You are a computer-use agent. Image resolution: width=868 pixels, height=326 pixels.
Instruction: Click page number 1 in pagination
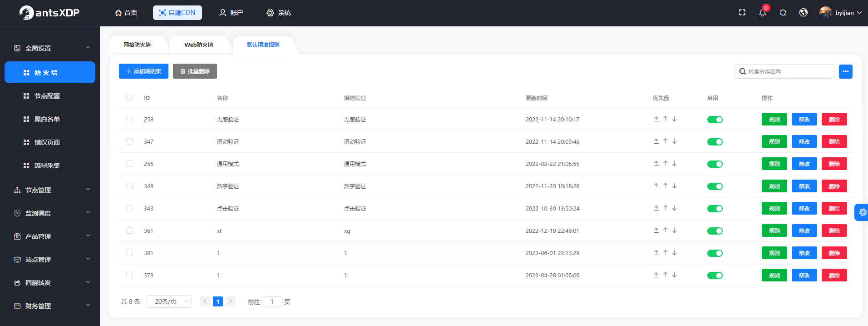[x=218, y=301]
